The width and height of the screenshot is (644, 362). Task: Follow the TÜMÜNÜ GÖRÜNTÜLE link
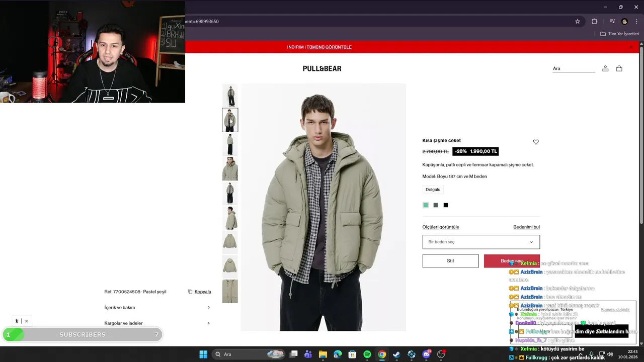click(x=329, y=47)
